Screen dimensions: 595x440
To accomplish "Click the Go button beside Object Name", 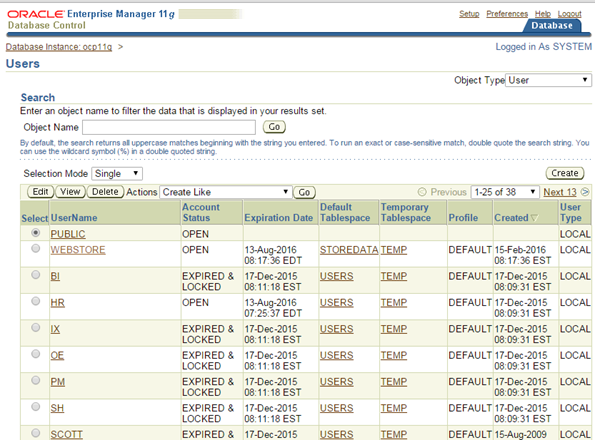I will click(x=274, y=127).
